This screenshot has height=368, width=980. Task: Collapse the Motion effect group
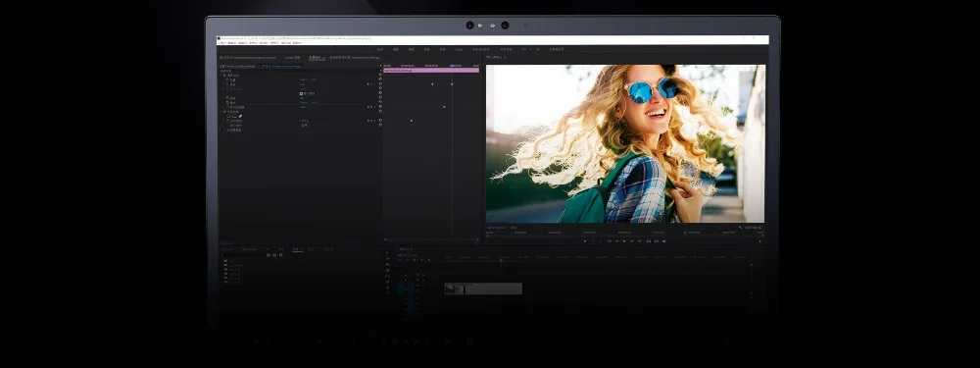click(x=220, y=76)
